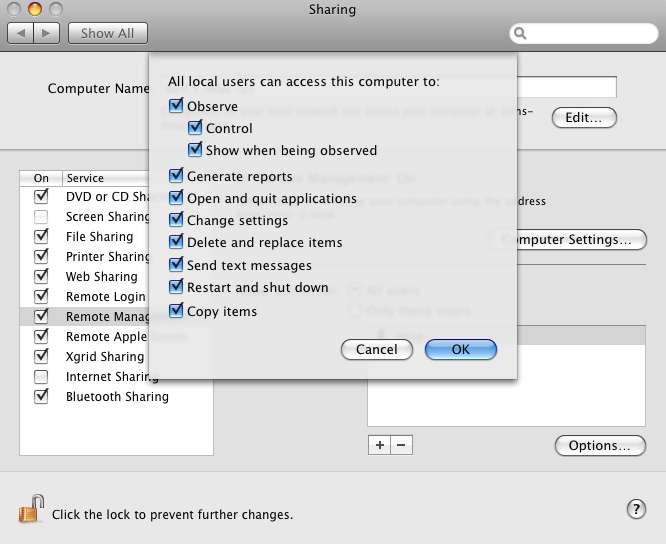Toggle the Copy items checkbox
The width and height of the screenshot is (666, 544).
pos(176,310)
